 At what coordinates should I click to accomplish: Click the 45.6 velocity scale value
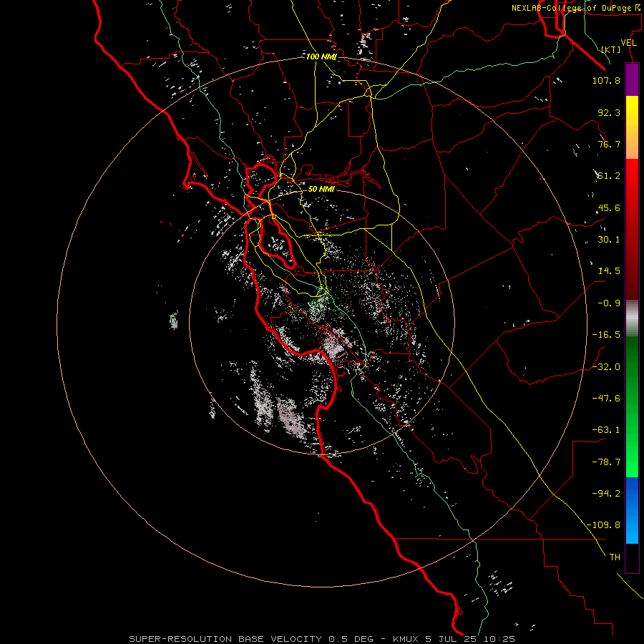point(609,208)
